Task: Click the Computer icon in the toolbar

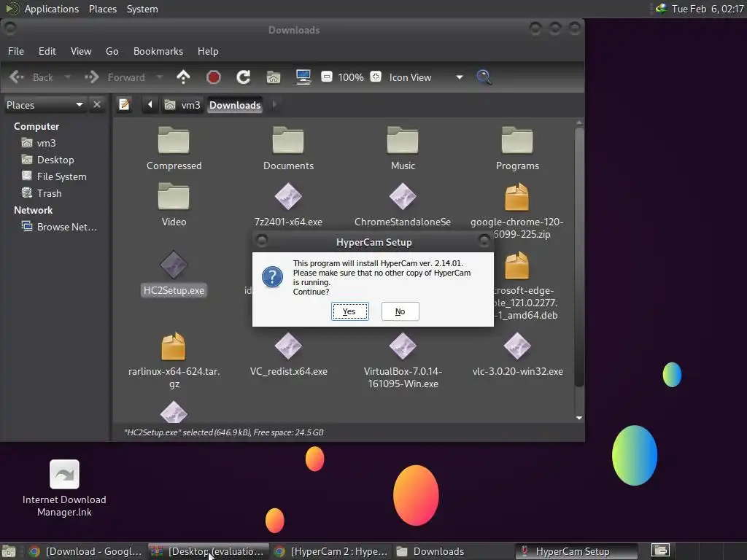Action: point(303,77)
